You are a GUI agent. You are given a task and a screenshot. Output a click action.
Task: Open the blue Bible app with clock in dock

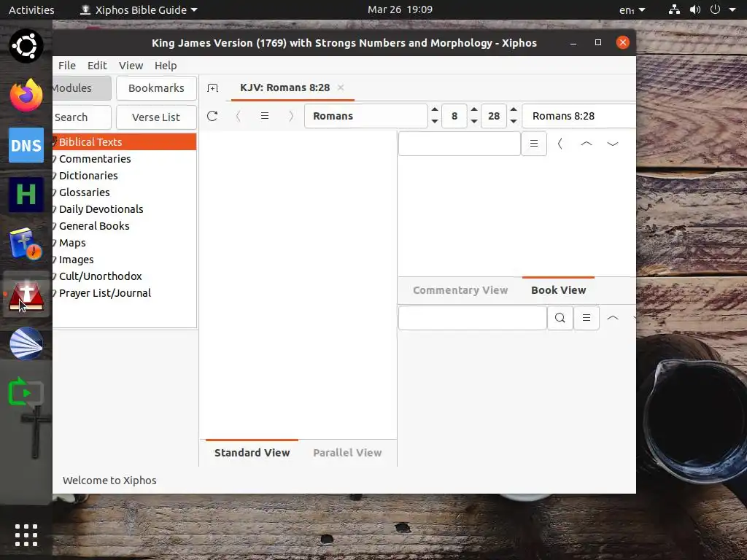[26, 244]
